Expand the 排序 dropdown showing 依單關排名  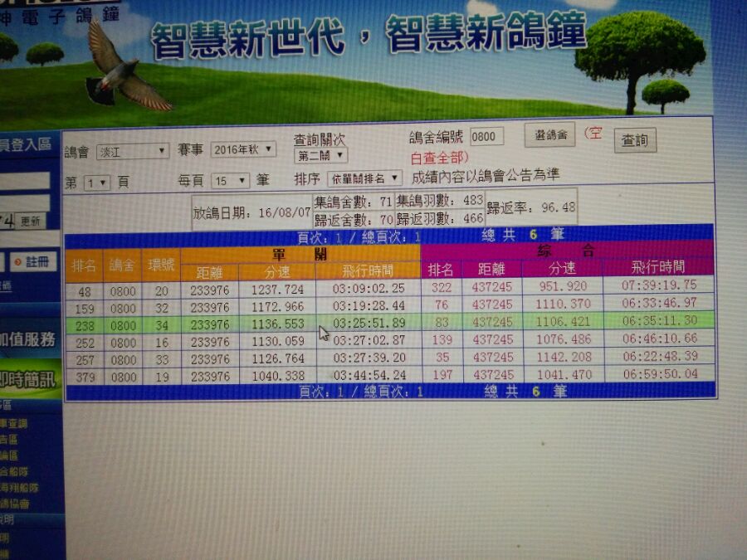364,178
